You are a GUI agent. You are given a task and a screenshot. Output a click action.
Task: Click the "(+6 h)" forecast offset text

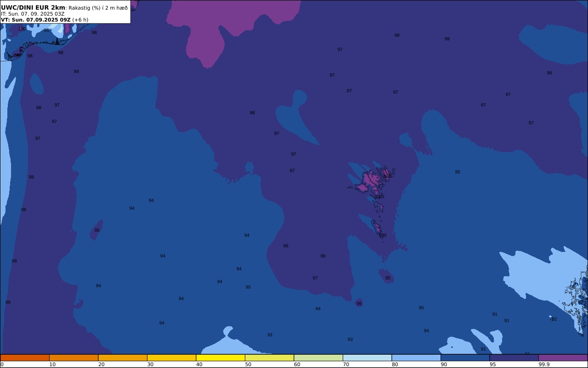point(80,20)
